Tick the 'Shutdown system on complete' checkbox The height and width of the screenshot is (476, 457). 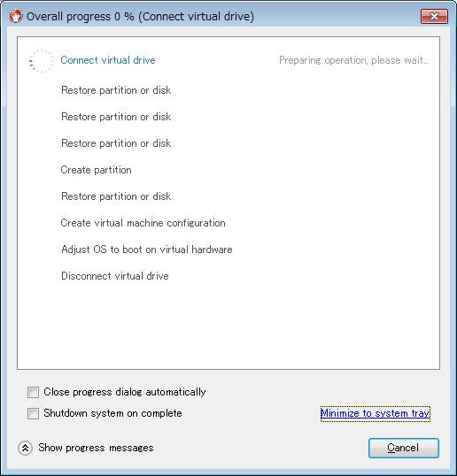pos(33,413)
